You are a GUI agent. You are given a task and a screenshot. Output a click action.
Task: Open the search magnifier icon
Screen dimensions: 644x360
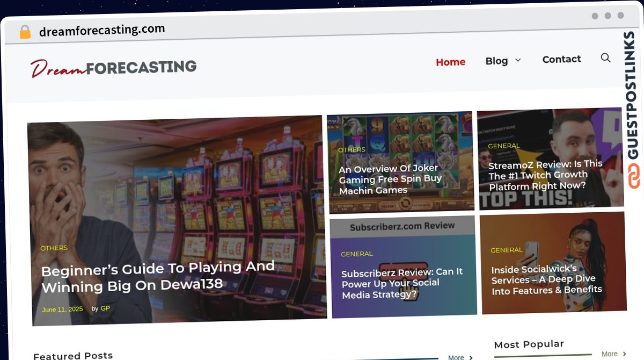[x=605, y=58]
